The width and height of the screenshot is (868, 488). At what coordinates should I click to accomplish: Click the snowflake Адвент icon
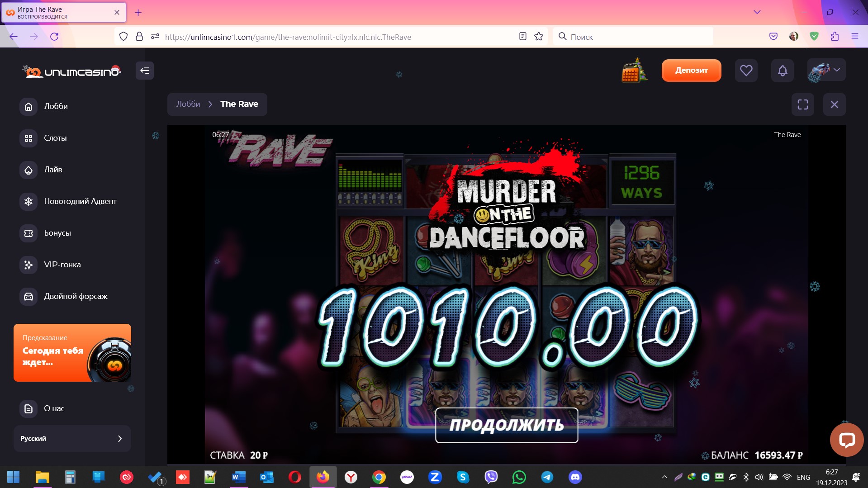click(x=28, y=201)
